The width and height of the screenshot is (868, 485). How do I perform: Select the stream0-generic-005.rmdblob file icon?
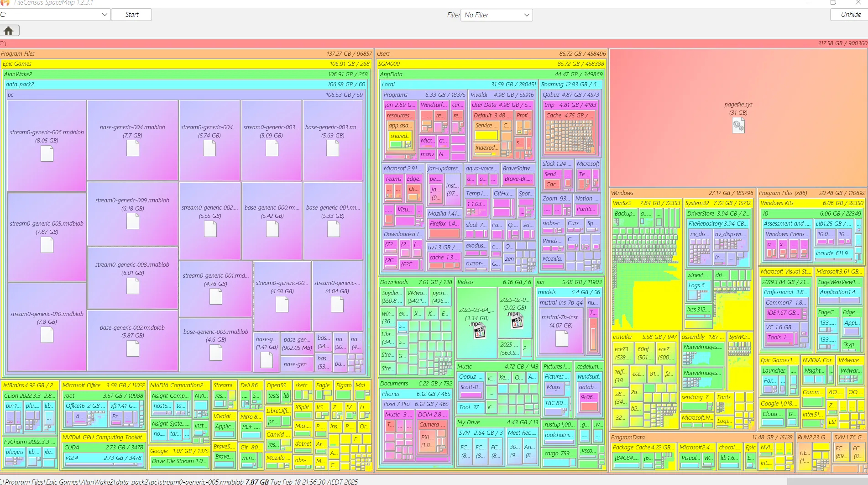[47, 244]
